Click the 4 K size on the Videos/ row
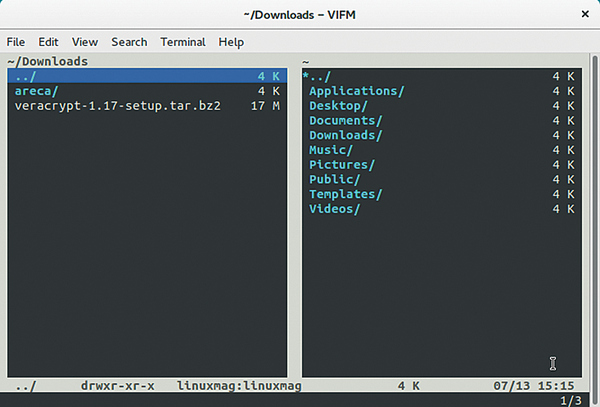Image resolution: width=600 pixels, height=407 pixels. coord(563,209)
